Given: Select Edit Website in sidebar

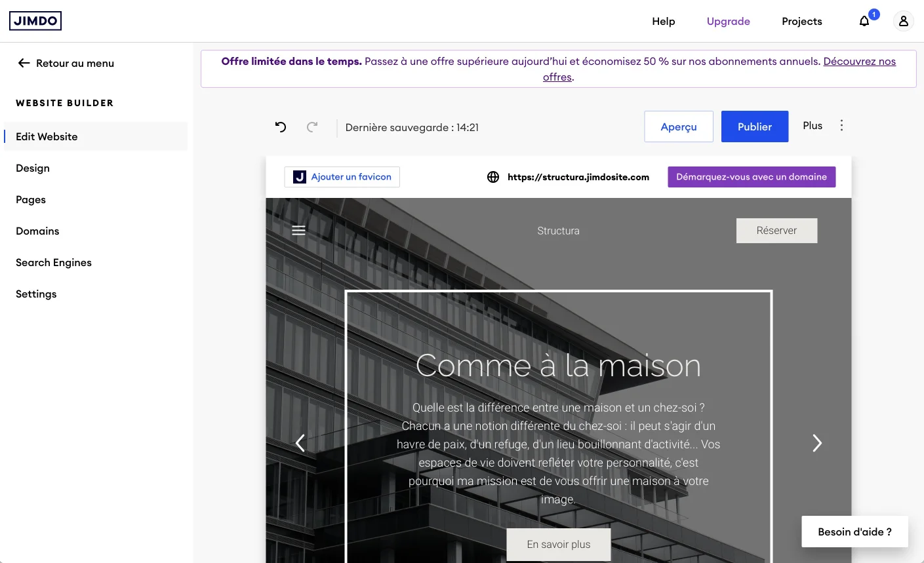Looking at the screenshot, I should [96, 136].
